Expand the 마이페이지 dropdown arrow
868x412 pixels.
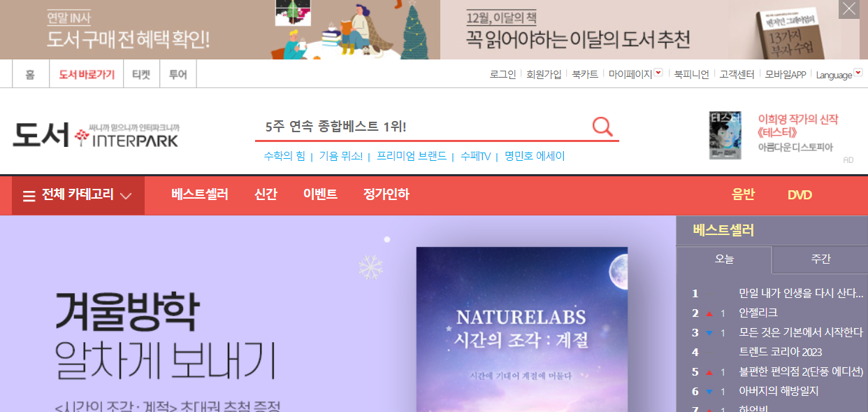(x=658, y=73)
